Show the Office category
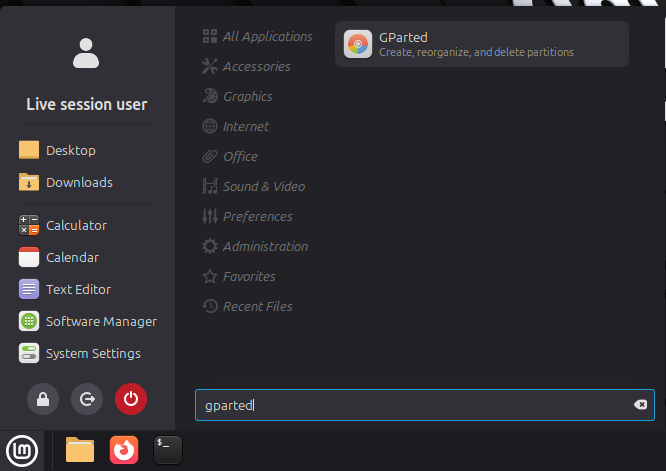 tap(230, 156)
